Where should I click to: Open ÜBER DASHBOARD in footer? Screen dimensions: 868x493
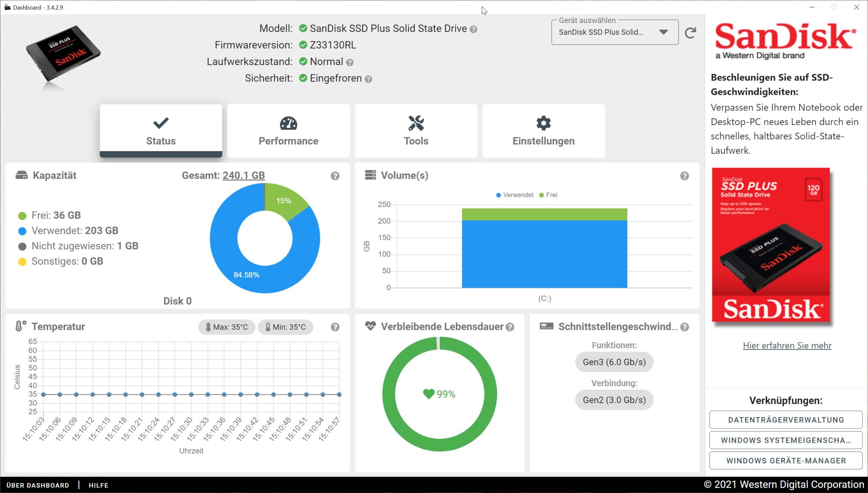pos(38,485)
